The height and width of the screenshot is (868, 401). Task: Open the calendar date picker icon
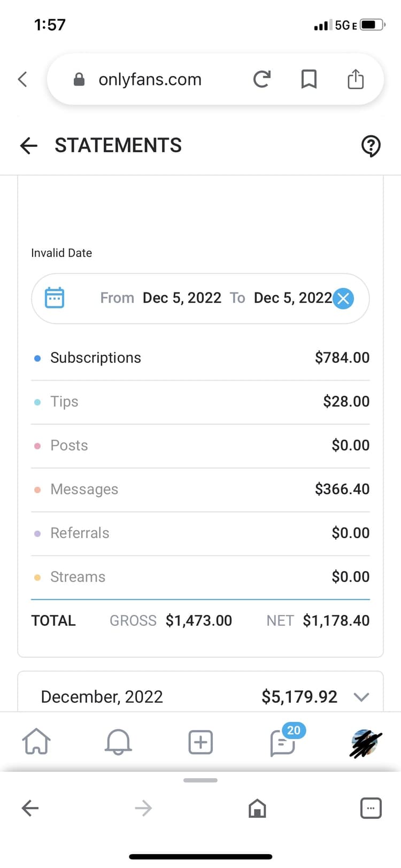55,298
